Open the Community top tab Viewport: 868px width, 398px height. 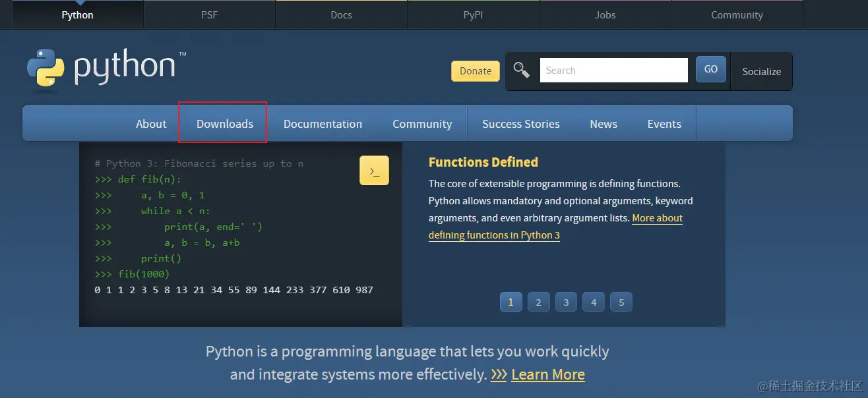(x=737, y=15)
